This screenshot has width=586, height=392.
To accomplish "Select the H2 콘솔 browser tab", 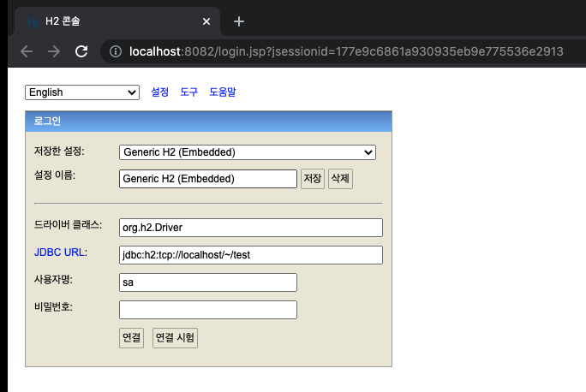I will (117, 21).
